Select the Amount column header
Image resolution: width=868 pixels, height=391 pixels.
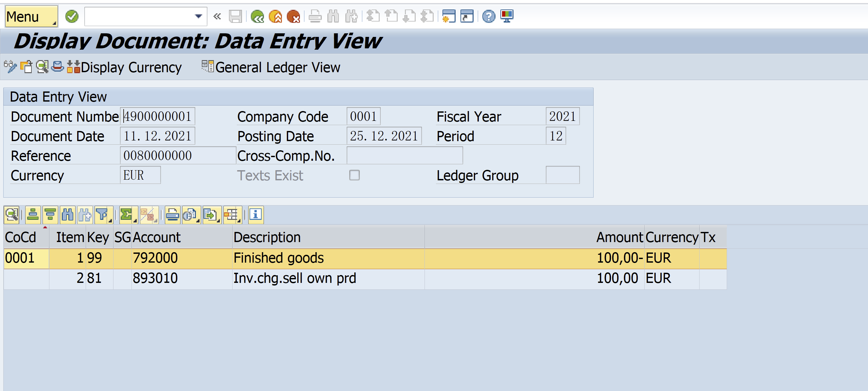534,237
